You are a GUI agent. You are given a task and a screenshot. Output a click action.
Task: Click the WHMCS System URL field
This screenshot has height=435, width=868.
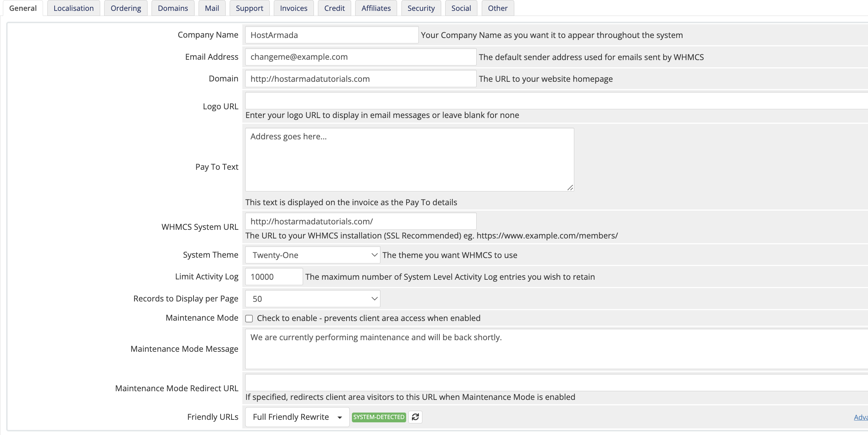[x=361, y=221]
